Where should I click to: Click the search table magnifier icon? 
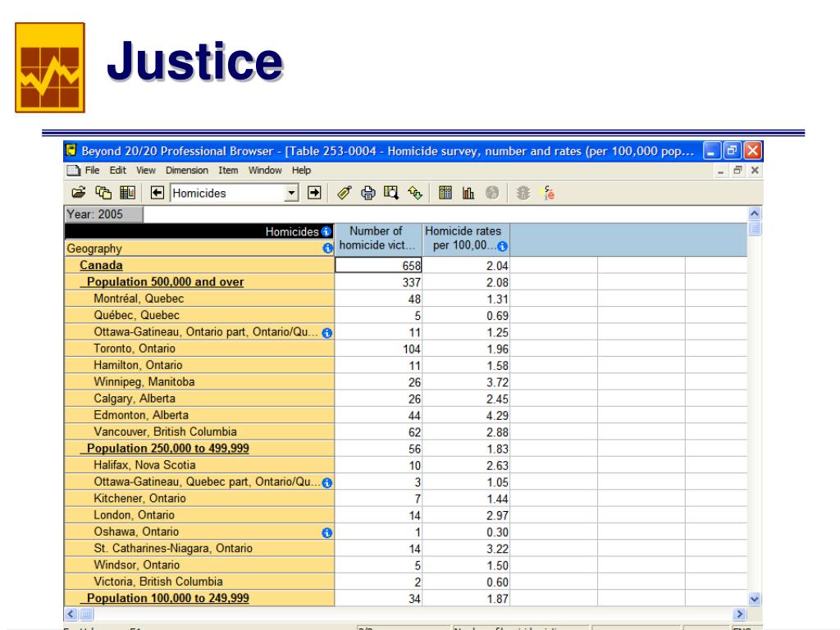391,193
